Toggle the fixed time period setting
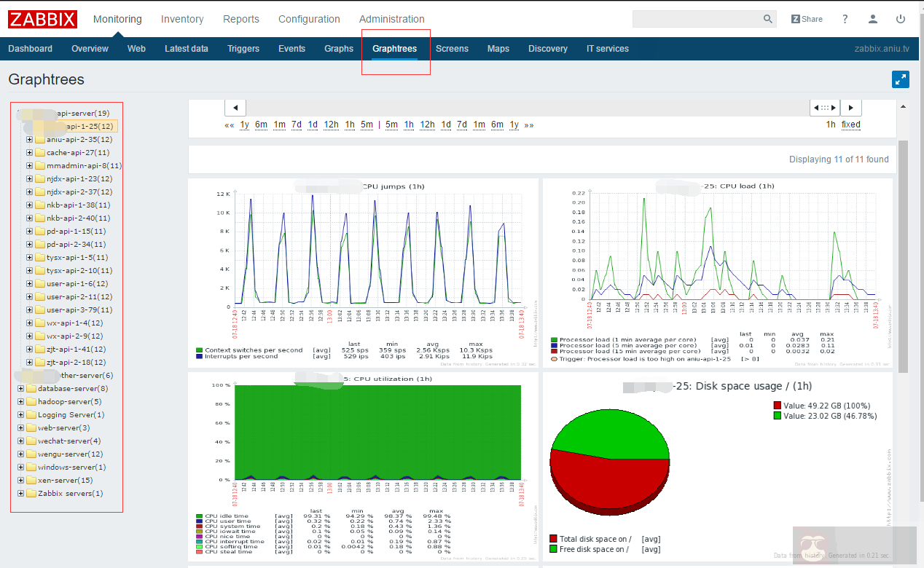 pos(850,124)
